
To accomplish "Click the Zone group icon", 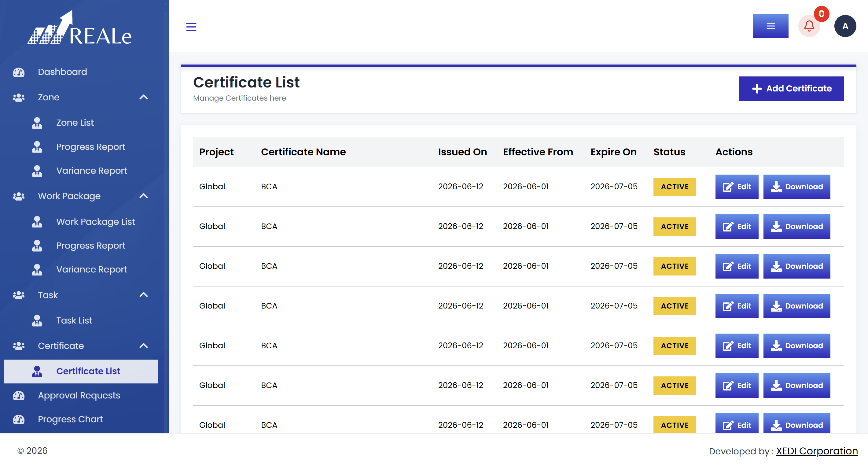I will tap(19, 98).
